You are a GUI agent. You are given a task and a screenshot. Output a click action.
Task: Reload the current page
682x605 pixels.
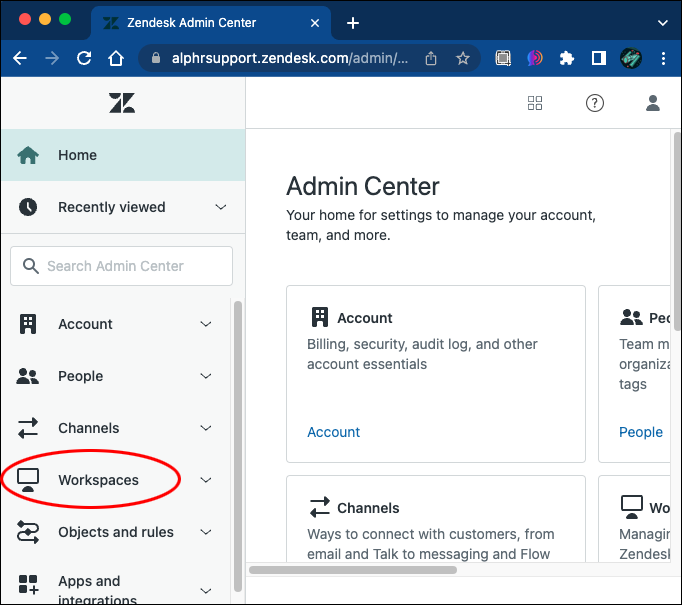tap(84, 58)
